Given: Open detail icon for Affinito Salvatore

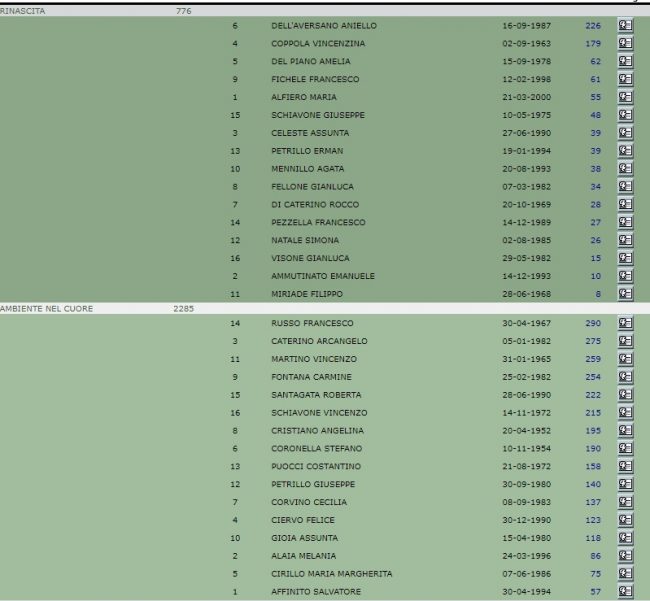Looking at the screenshot, I should (625, 591).
